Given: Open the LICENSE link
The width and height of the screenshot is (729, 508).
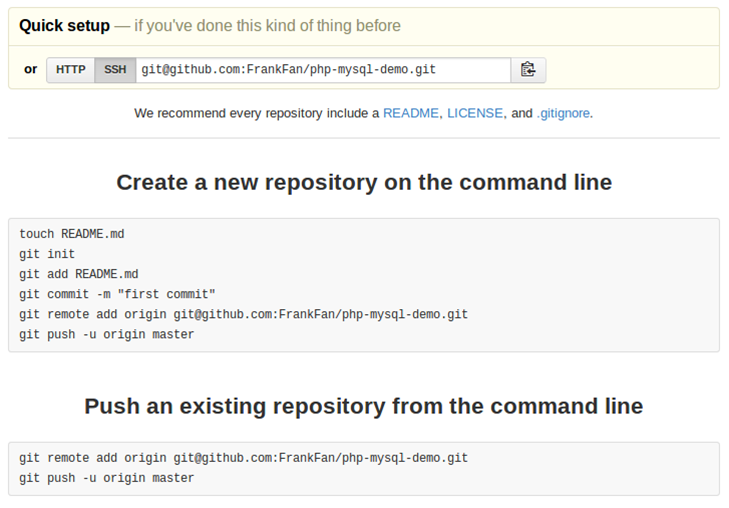Looking at the screenshot, I should (475, 114).
